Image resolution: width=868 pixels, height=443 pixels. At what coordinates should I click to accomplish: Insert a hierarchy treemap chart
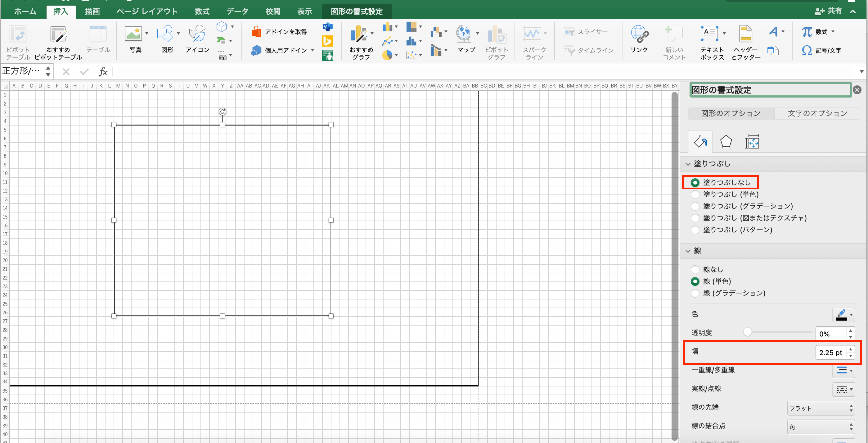pyautogui.click(x=412, y=27)
